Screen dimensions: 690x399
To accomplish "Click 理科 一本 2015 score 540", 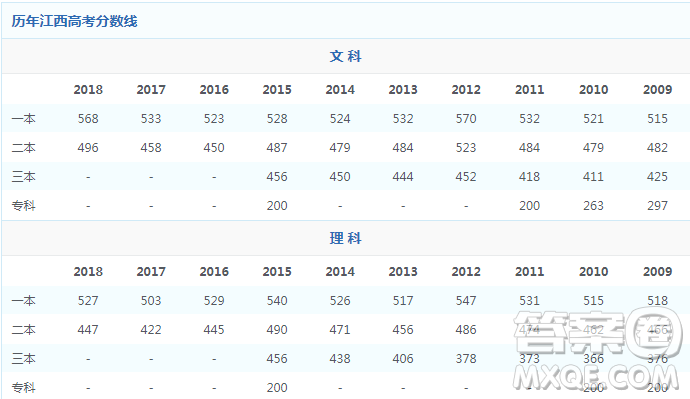I will (x=277, y=300).
